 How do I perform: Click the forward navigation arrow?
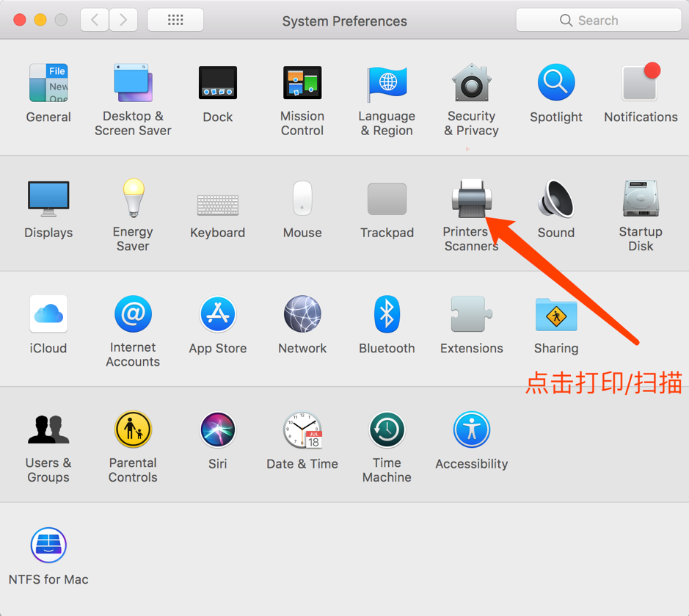point(123,21)
